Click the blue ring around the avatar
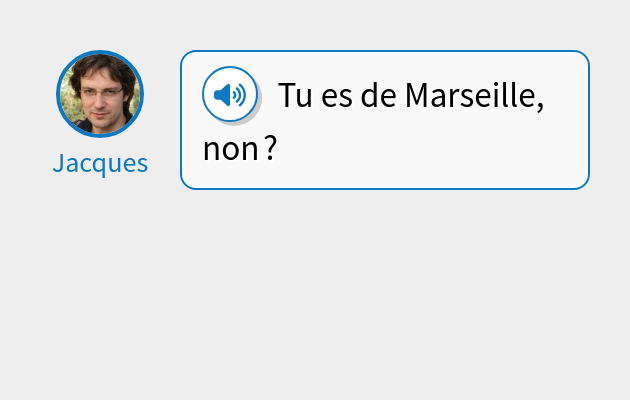Viewport: 630px width, 400px height. click(58, 94)
